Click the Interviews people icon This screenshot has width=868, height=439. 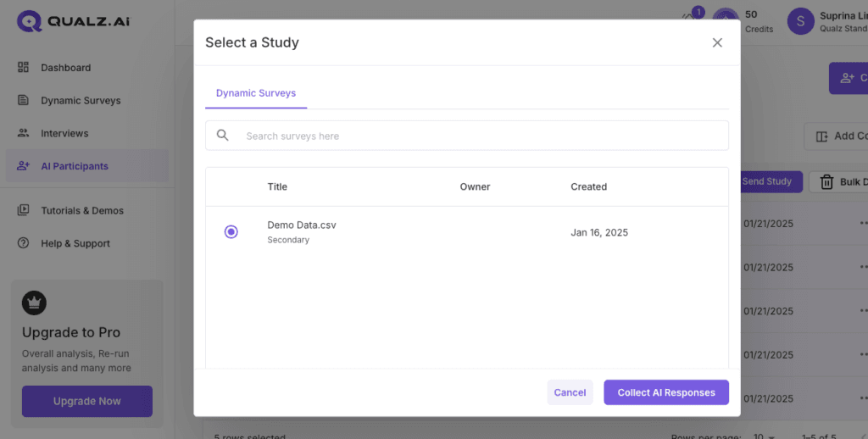tap(23, 133)
